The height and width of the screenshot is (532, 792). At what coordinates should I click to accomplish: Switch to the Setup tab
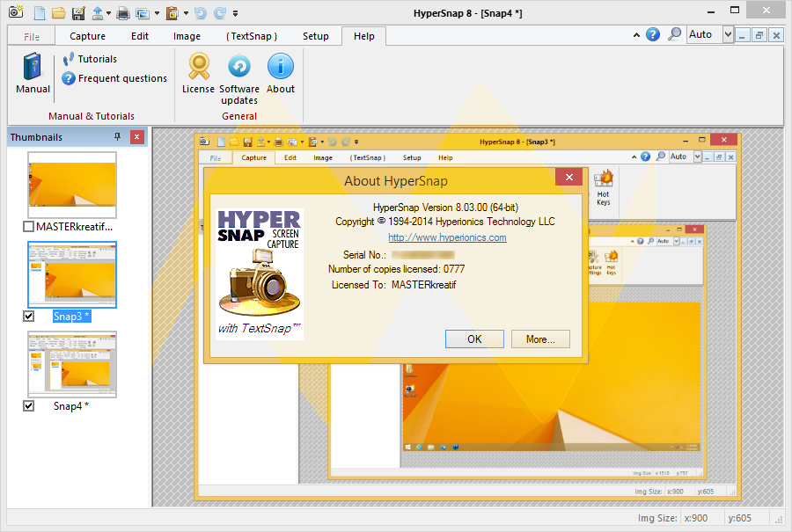pos(316,36)
